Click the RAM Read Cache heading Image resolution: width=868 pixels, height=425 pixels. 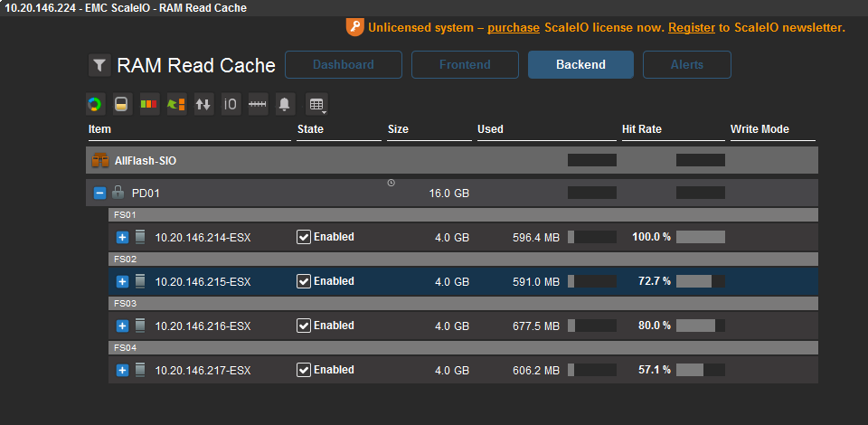coord(196,65)
